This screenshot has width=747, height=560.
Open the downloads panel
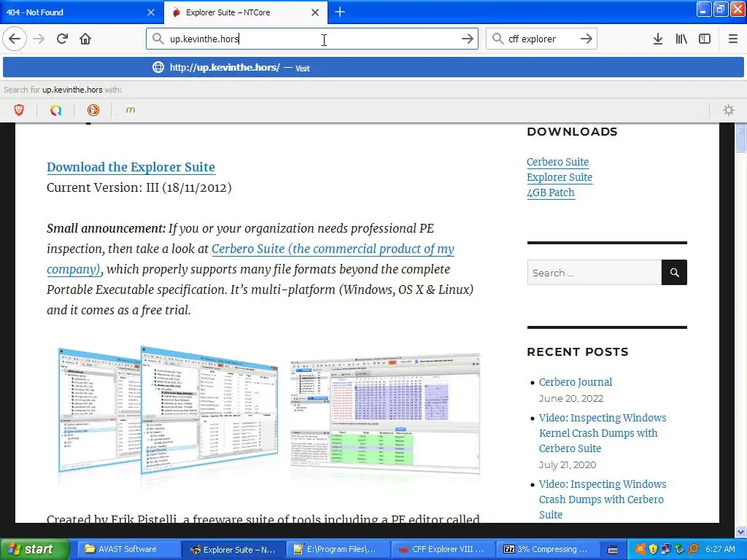tap(658, 39)
